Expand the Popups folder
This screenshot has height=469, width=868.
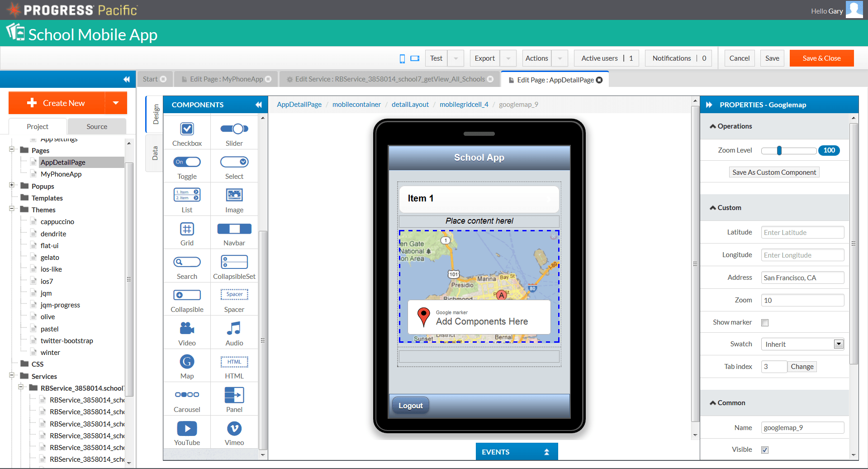12,185
